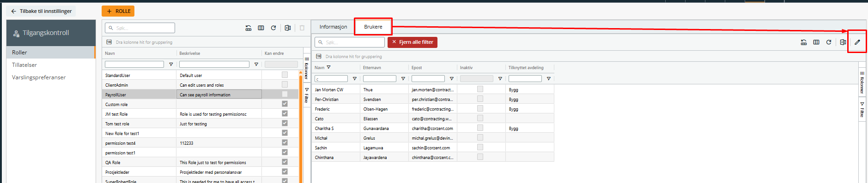Open column chooser in users toolbar
This screenshot has width=868, height=183.
816,42
